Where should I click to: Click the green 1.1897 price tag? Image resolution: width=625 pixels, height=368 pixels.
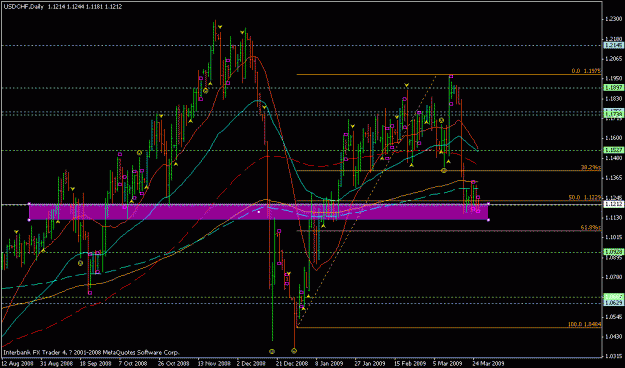[614, 87]
